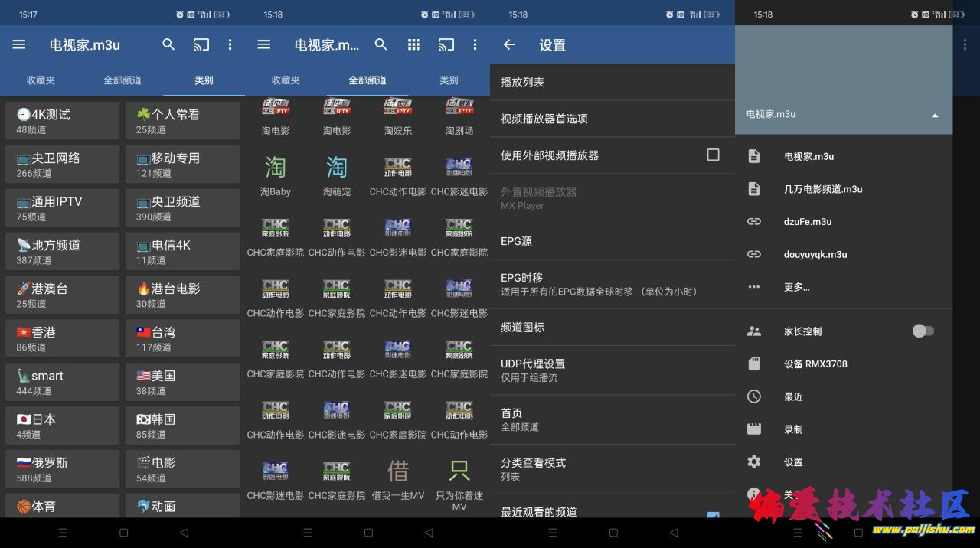Open 淘Baby channel thumbnail
The width and height of the screenshot is (980, 548).
click(x=276, y=175)
